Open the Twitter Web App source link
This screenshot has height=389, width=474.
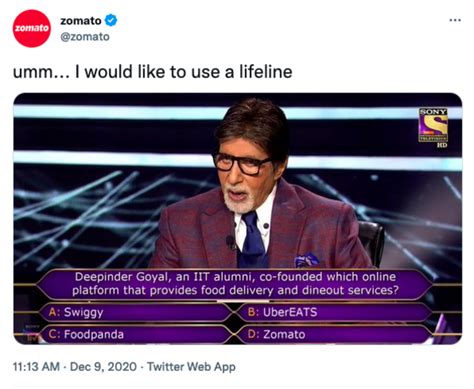pyautogui.click(x=191, y=367)
